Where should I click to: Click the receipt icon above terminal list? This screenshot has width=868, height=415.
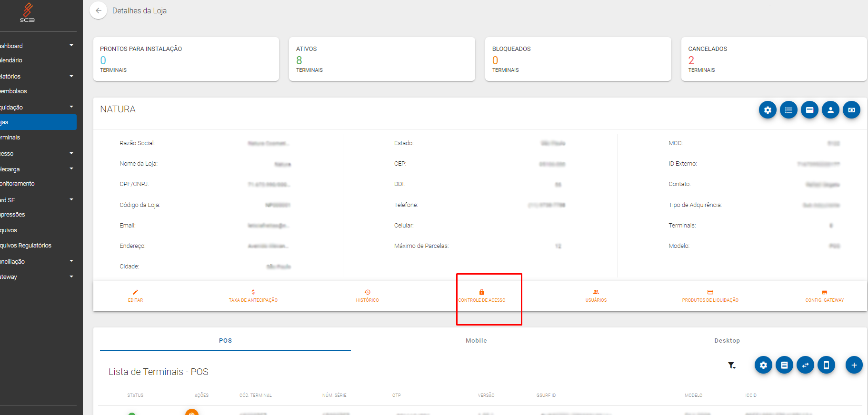click(784, 365)
